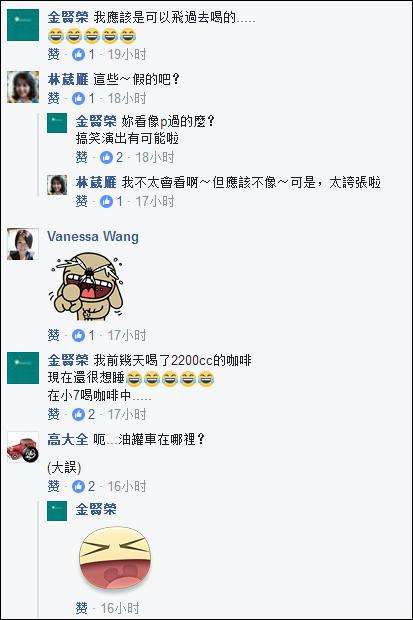Like Vanessa Wang's sticker comment

pos(53,335)
